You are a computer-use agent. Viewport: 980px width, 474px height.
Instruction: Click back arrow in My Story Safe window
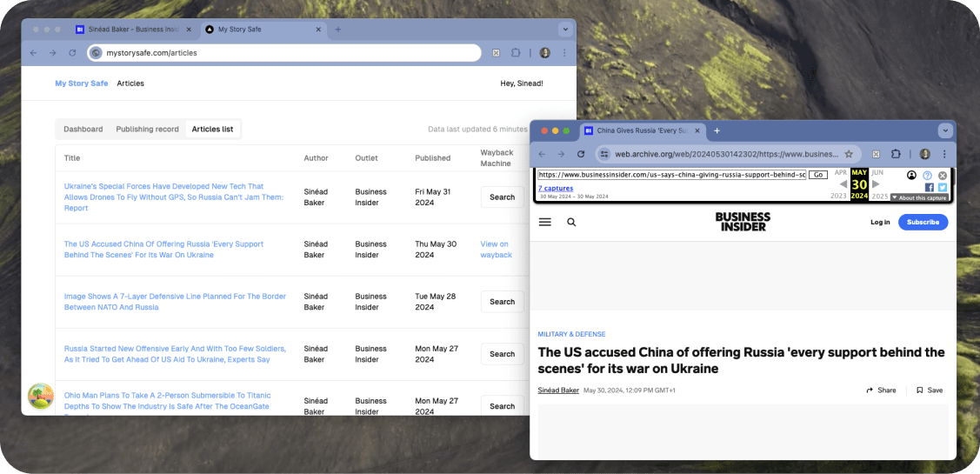coord(33,53)
